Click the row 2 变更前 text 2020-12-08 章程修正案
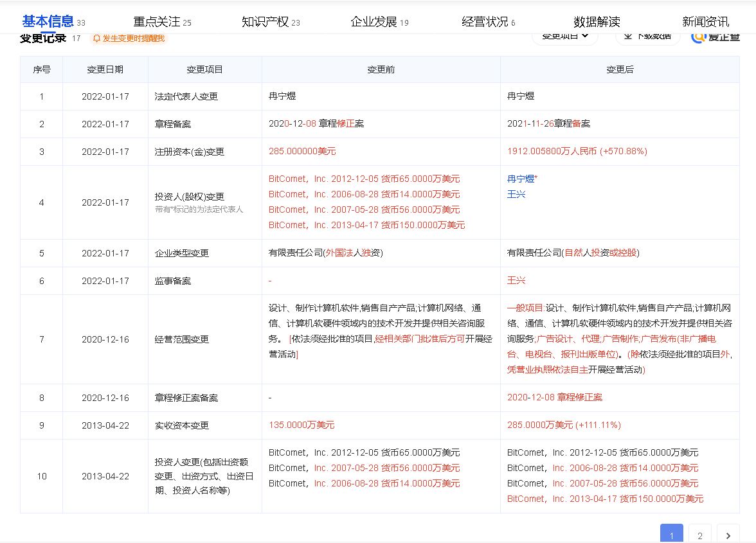 pyautogui.click(x=316, y=123)
